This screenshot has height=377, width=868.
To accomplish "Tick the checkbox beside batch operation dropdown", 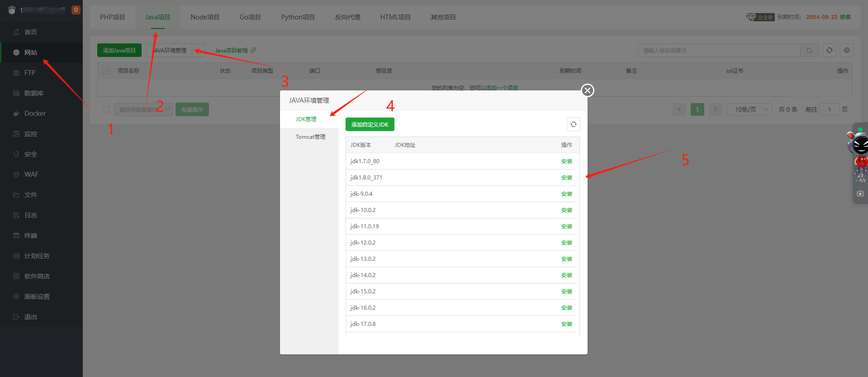I will 106,109.
